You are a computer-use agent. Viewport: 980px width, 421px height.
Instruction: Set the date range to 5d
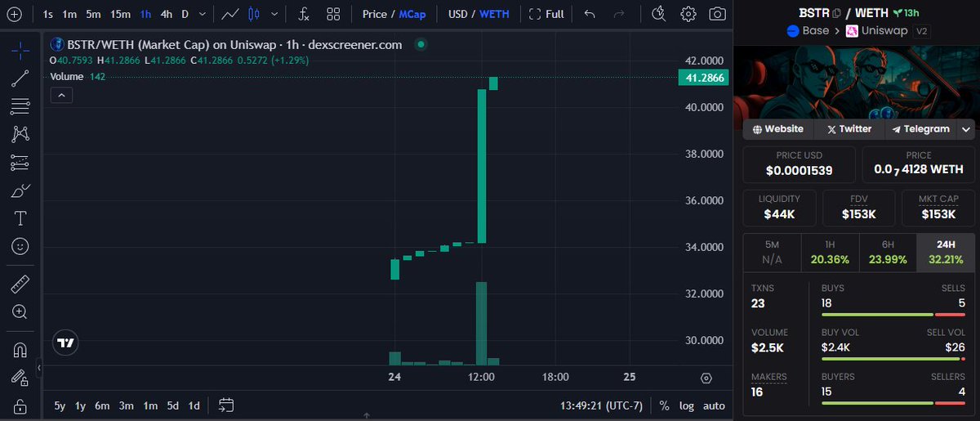(173, 405)
